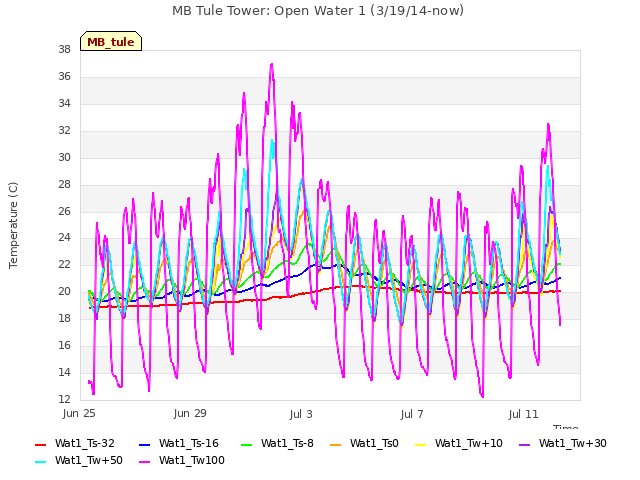
Task: Click the purple Wat1_Tw+30 legend swatch
Action: (x=524, y=444)
